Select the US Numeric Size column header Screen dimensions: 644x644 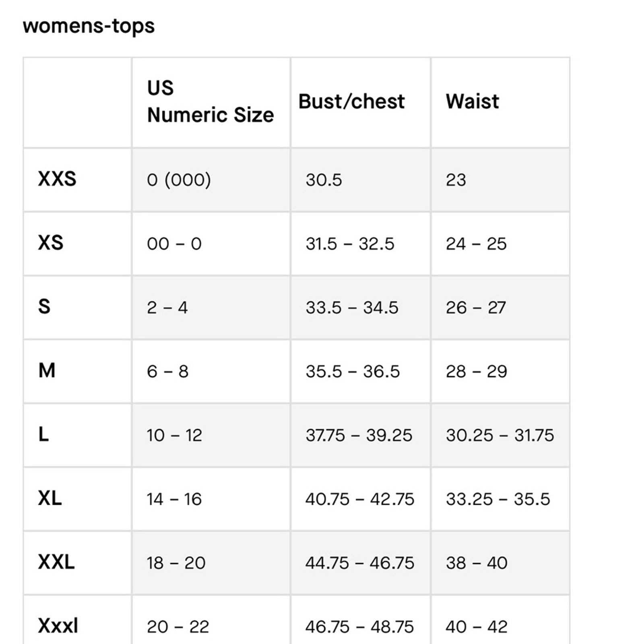(x=211, y=101)
